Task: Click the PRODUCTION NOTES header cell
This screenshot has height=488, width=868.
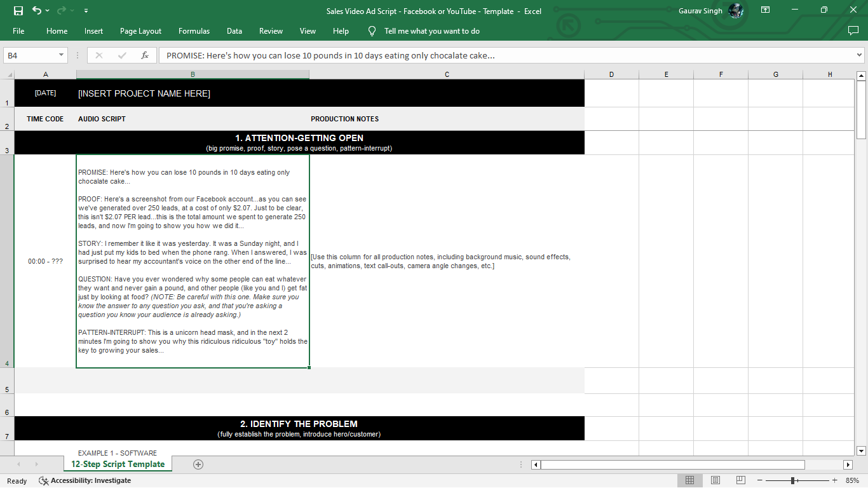Action: pyautogui.click(x=447, y=119)
